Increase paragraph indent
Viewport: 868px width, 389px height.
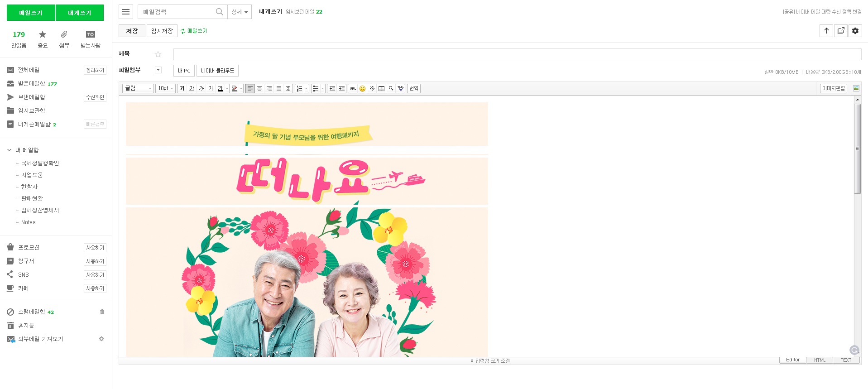click(341, 88)
